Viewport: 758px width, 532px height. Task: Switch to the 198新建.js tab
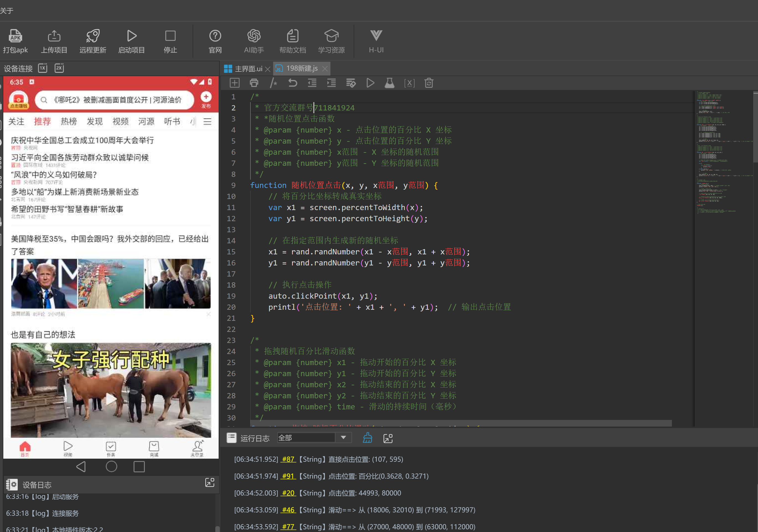point(297,68)
